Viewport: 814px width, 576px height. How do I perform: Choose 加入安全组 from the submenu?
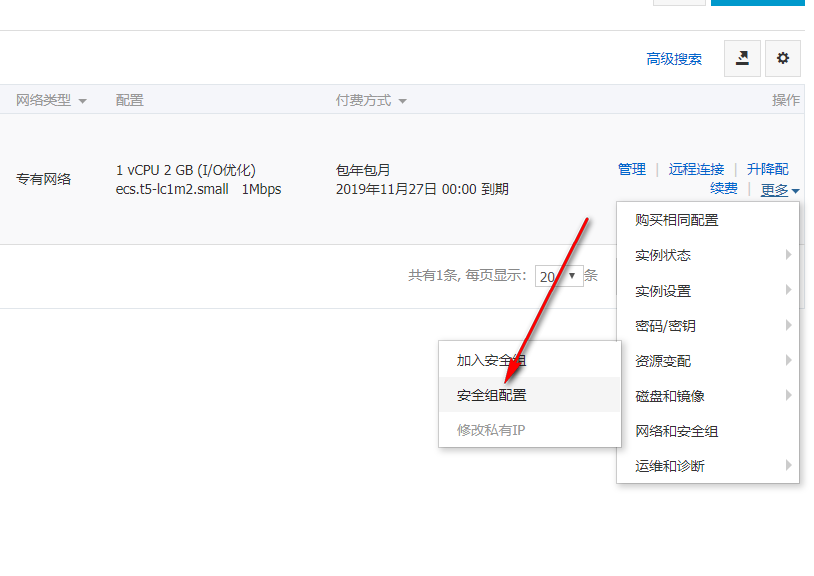pyautogui.click(x=530, y=360)
